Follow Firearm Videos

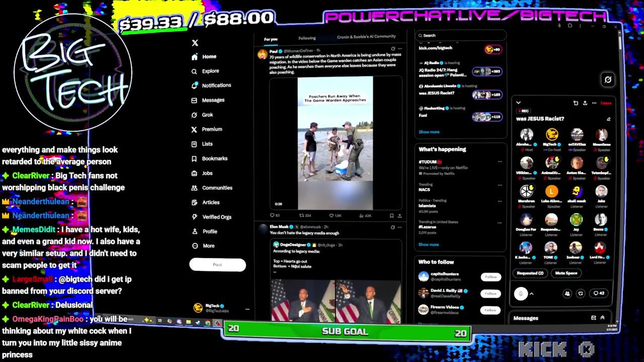pos(491,310)
